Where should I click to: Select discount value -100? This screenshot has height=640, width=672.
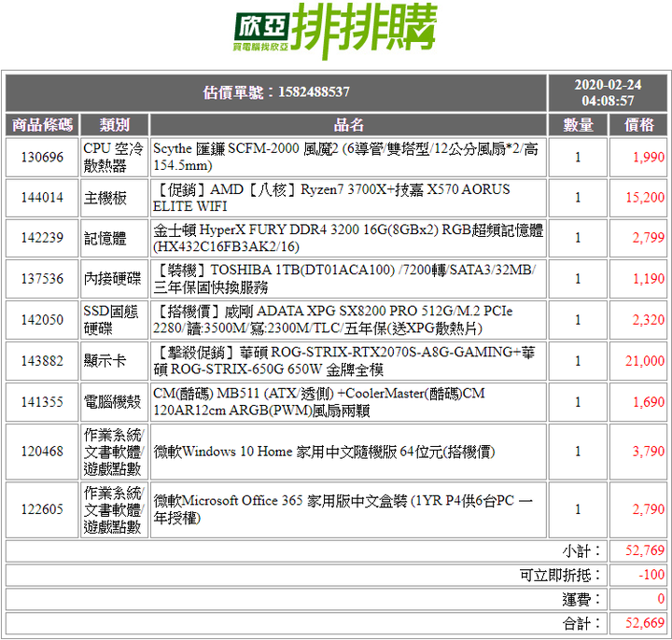651,575
